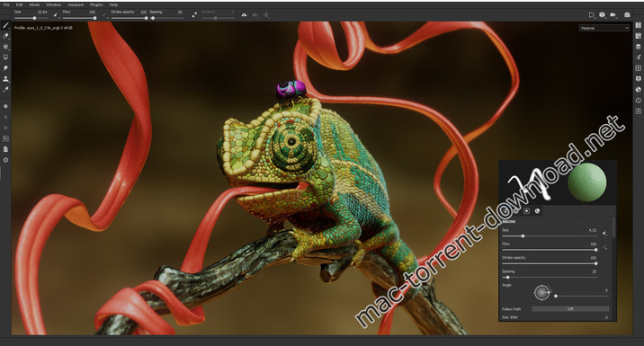Open the Plugins menu
Viewport: 644px width, 346px height.
[x=96, y=4]
